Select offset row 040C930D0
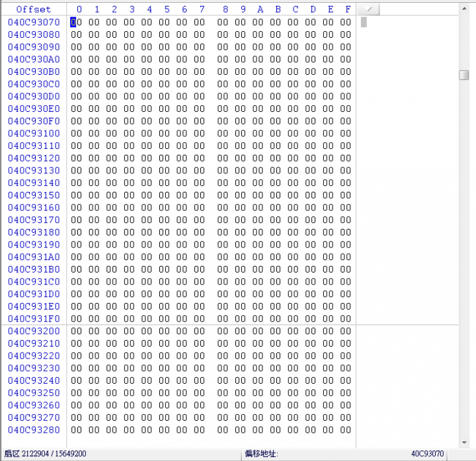 [34, 97]
